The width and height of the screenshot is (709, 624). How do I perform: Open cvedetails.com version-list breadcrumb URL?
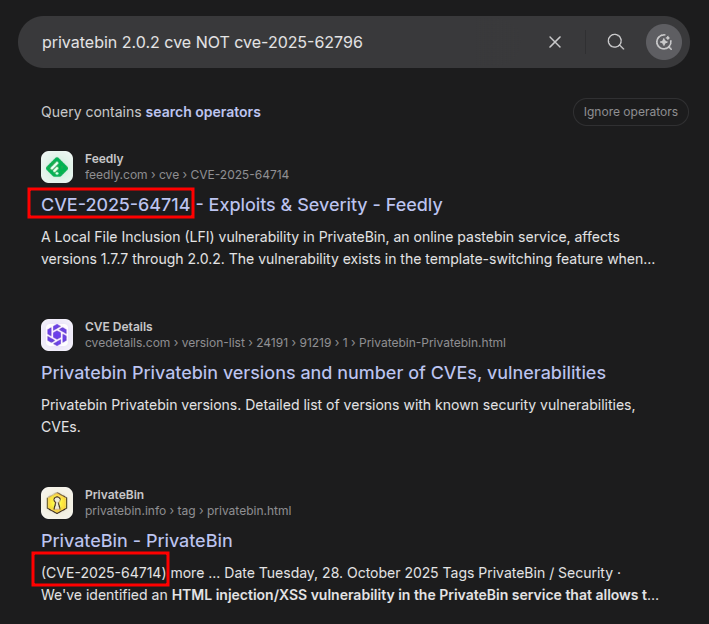[295, 343]
